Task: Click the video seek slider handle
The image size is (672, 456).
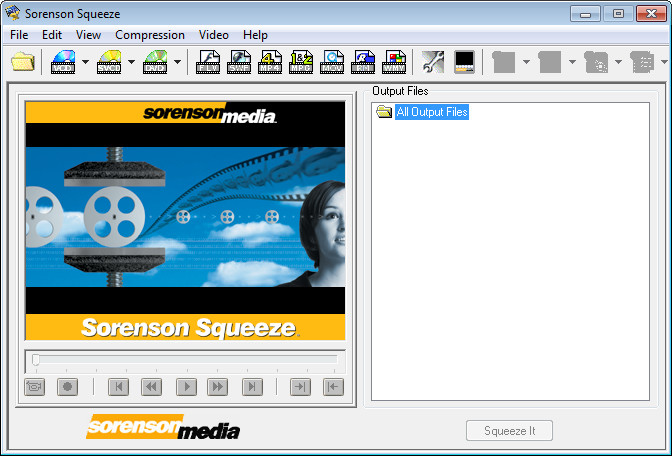Action: coord(36,359)
